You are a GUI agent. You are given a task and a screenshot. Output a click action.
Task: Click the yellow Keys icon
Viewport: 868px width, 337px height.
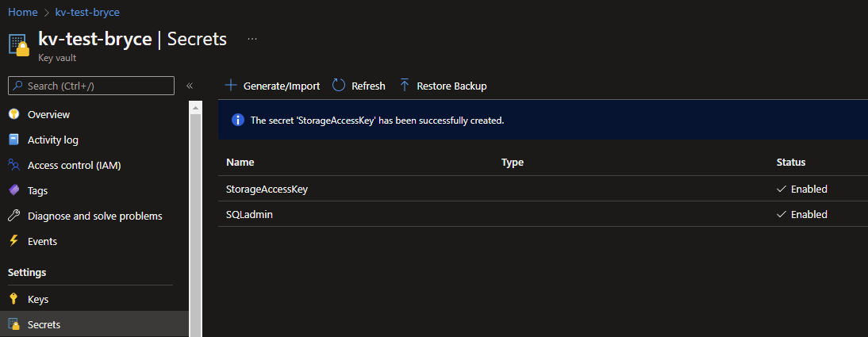pos(14,299)
